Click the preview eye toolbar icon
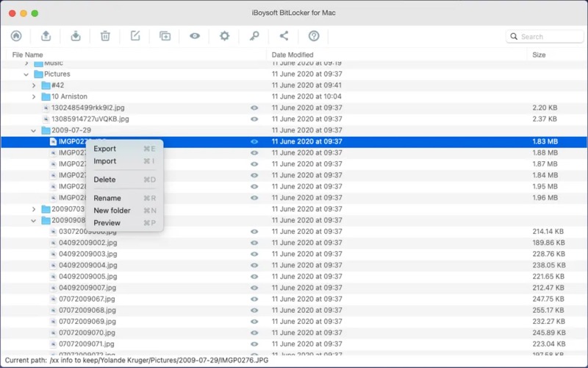 click(x=195, y=36)
